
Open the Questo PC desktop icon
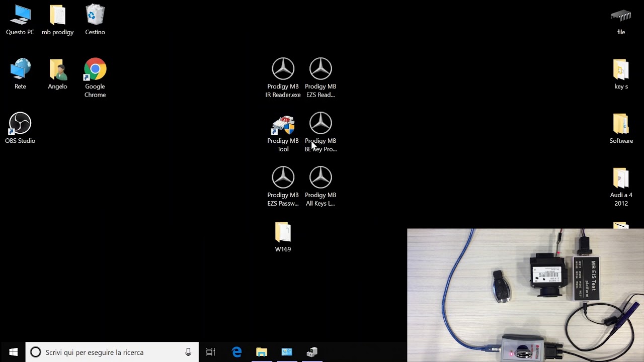point(20,20)
